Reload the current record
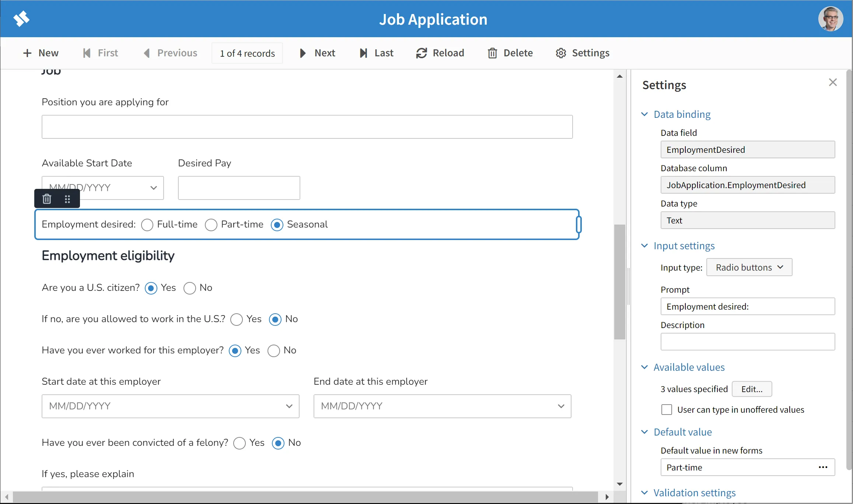Viewport: 853px width, 504px height. [440, 53]
